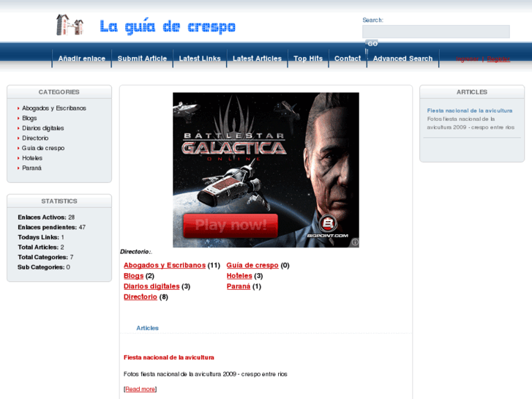Open the Contact menu item
This screenshot has height=399, width=532.
pyautogui.click(x=348, y=59)
